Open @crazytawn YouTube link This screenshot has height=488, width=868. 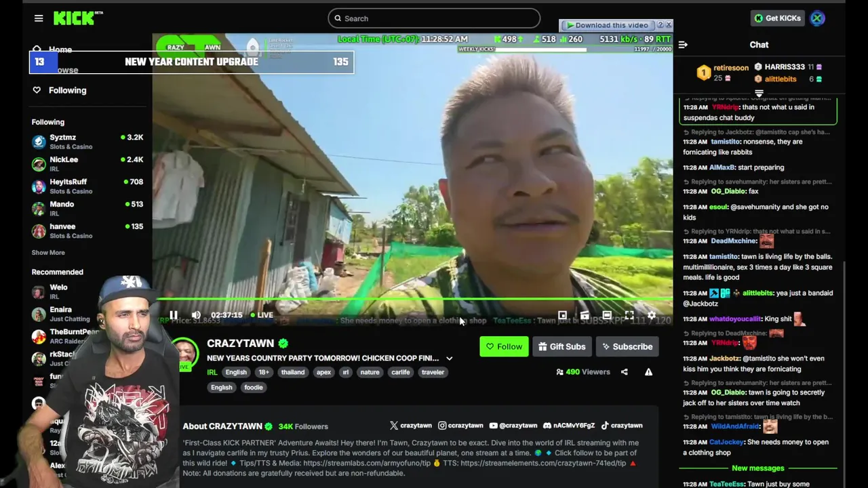pos(513,426)
